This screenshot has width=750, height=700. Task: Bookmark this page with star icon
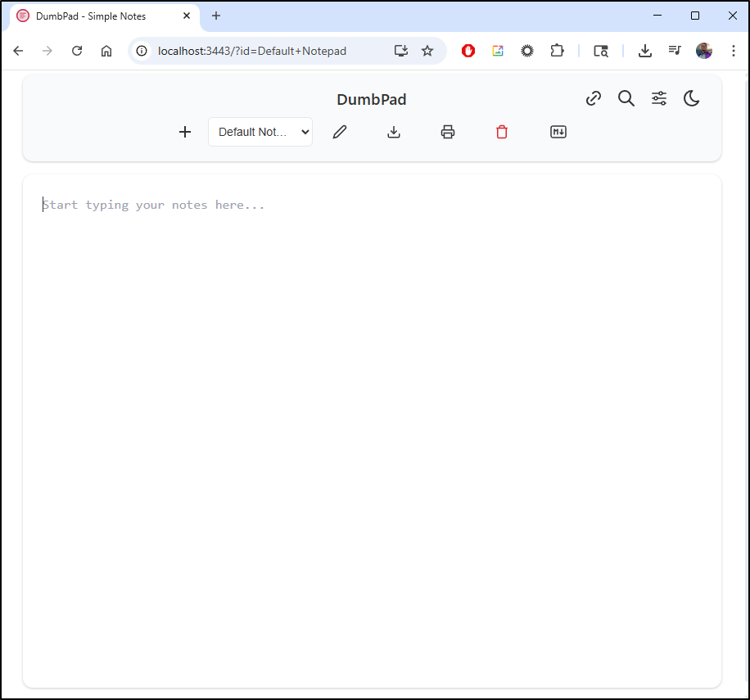pos(427,51)
